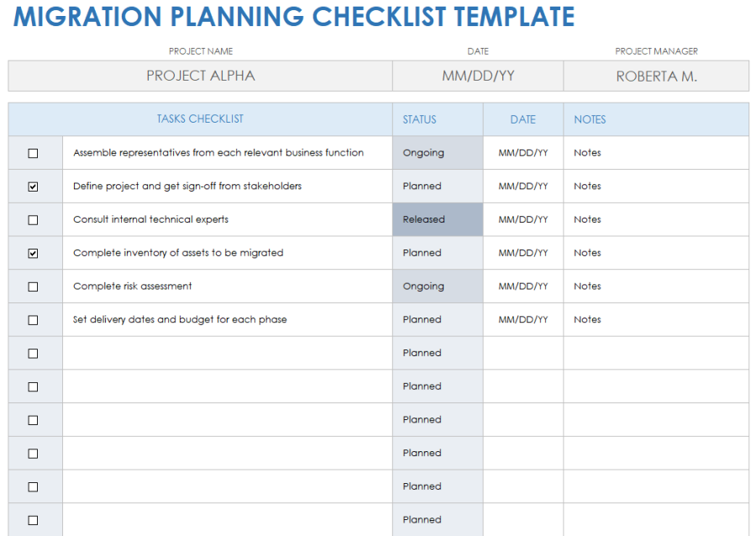Click the 'Set delivery dates and budget' task text
Screen dimensions: 756x536
pos(180,319)
